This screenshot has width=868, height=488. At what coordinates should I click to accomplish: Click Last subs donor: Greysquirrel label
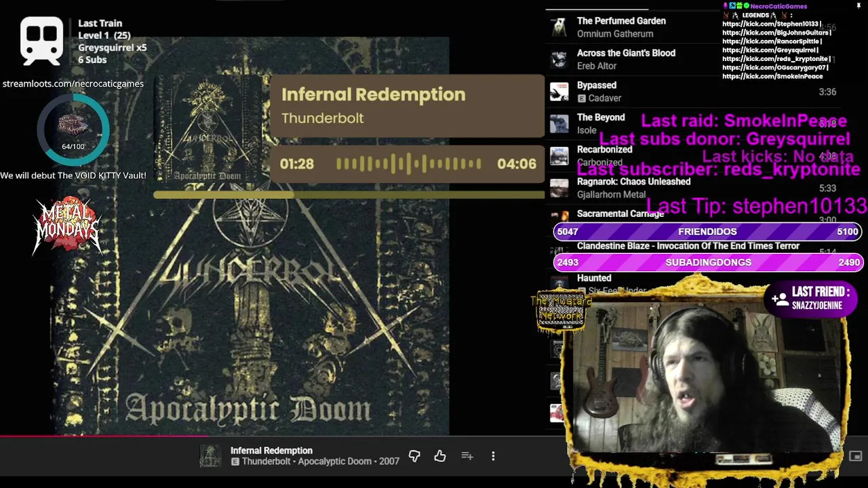coord(724,139)
